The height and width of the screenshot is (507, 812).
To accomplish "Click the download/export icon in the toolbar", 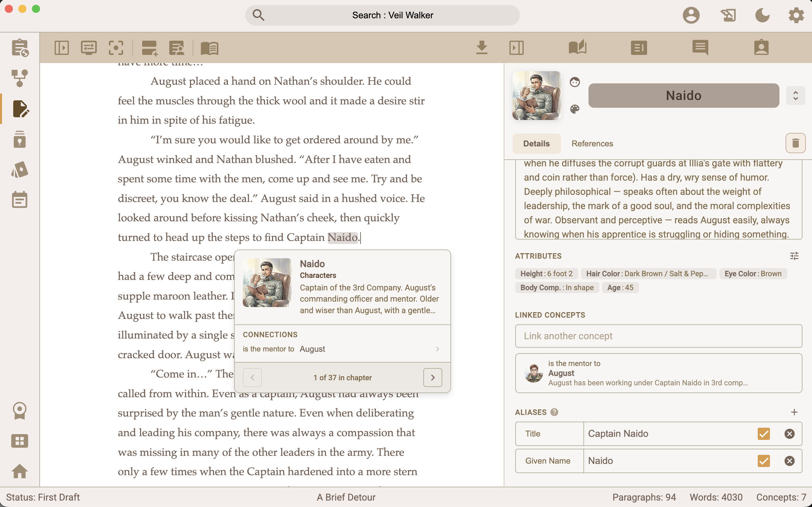I will pyautogui.click(x=482, y=48).
